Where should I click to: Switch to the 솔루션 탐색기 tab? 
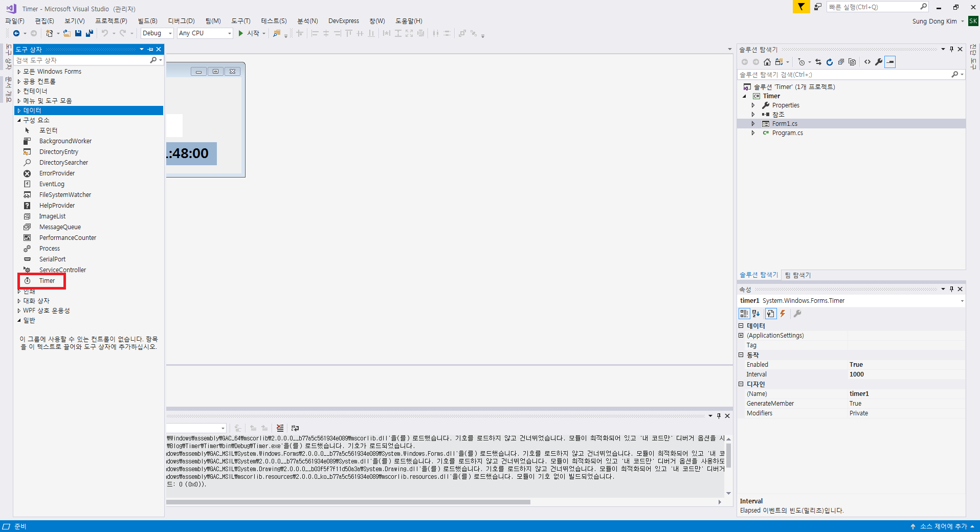click(x=759, y=275)
